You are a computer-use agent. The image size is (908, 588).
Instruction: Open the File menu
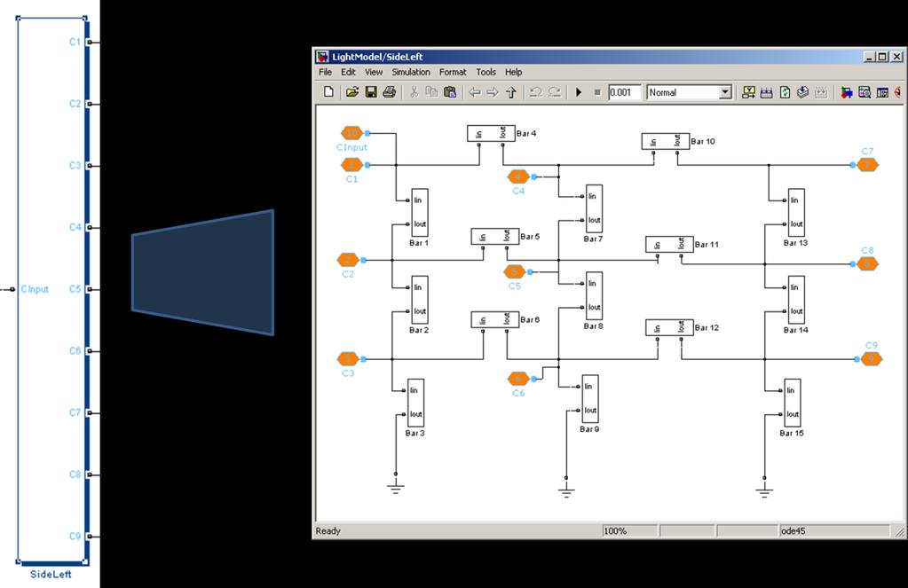coord(325,72)
